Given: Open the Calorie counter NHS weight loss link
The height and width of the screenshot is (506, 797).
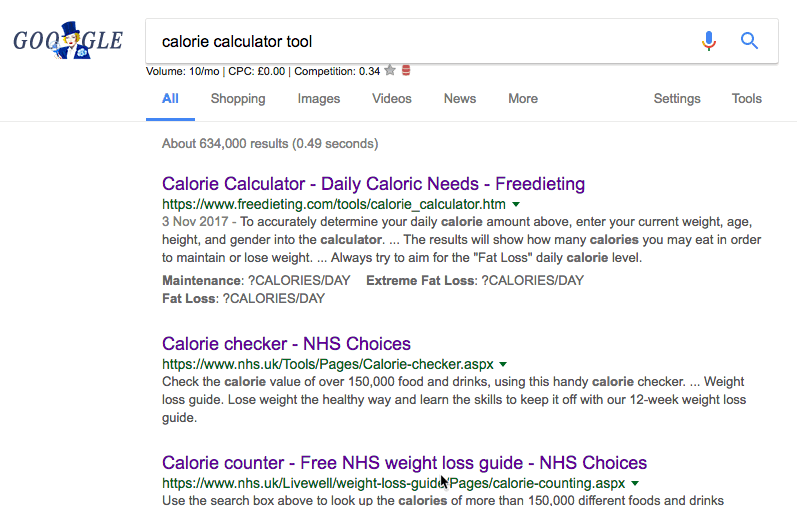Looking at the screenshot, I should [404, 463].
